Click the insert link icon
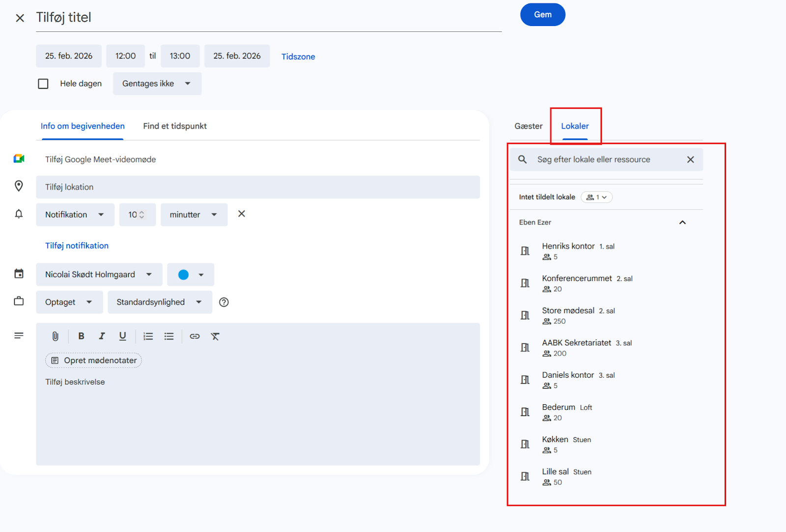 [x=195, y=336]
